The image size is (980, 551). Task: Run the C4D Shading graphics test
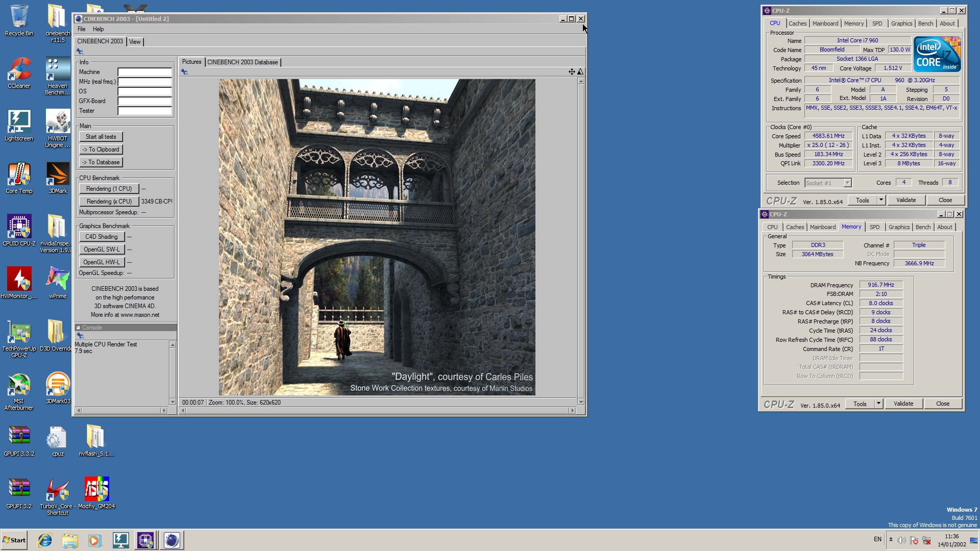point(102,237)
